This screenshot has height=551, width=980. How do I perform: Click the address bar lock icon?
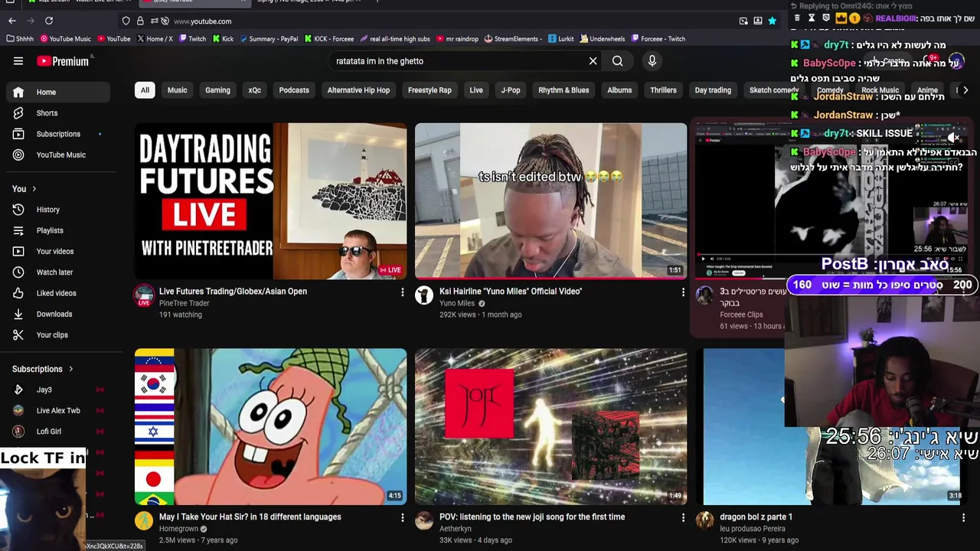[140, 21]
